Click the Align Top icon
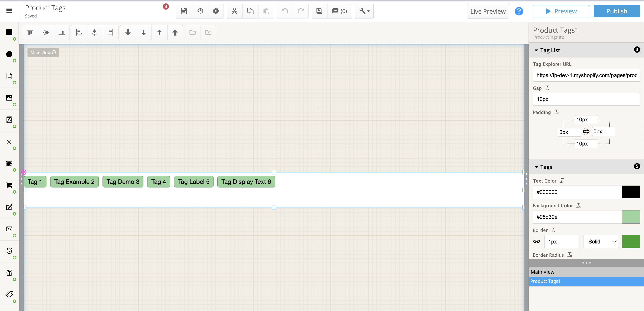This screenshot has width=644, height=311. [x=30, y=32]
